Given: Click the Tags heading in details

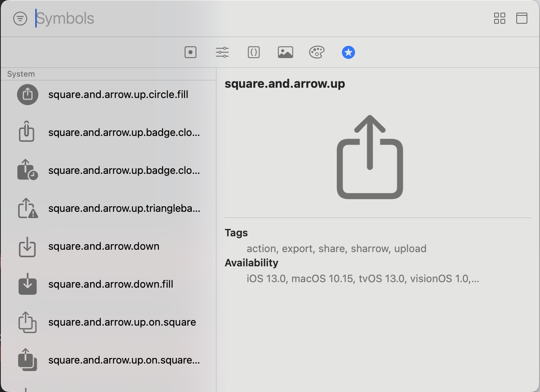Looking at the screenshot, I should (x=236, y=233).
